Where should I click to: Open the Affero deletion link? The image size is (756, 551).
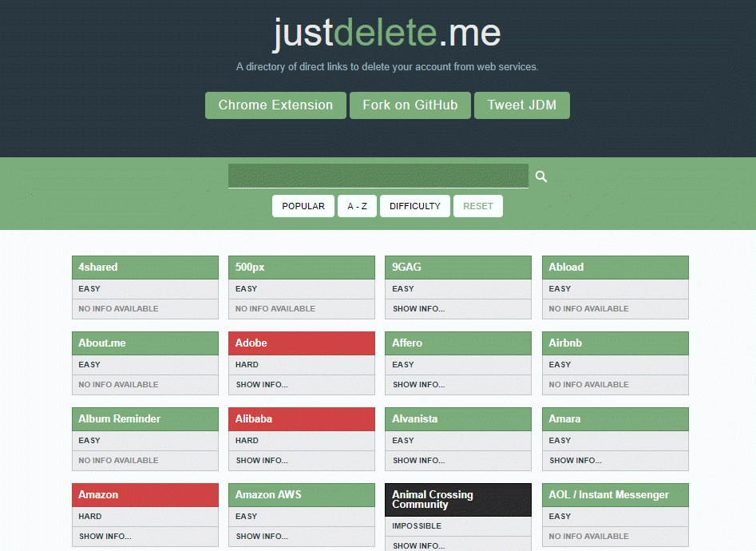pos(458,343)
